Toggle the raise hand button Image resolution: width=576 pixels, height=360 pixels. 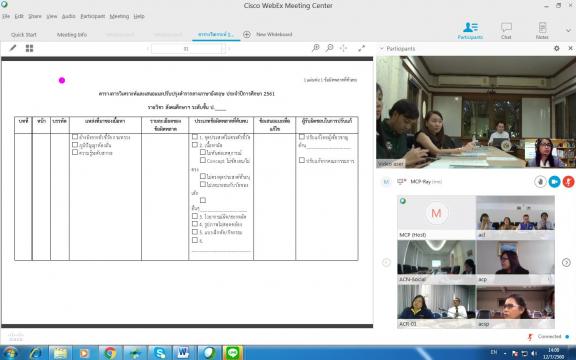point(540,182)
